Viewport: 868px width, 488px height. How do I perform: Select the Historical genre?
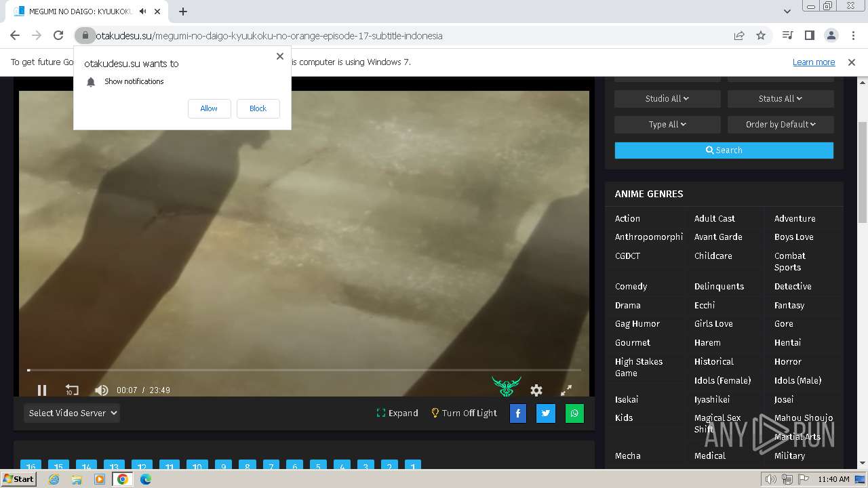point(714,361)
